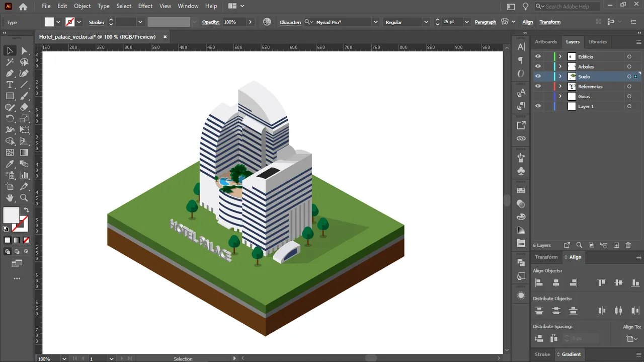
Task: Click Vertical Distribute Center in the Align panel
Action: 556,311
